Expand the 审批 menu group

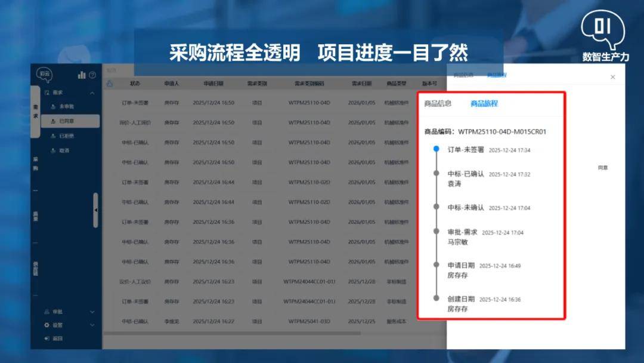click(92, 312)
